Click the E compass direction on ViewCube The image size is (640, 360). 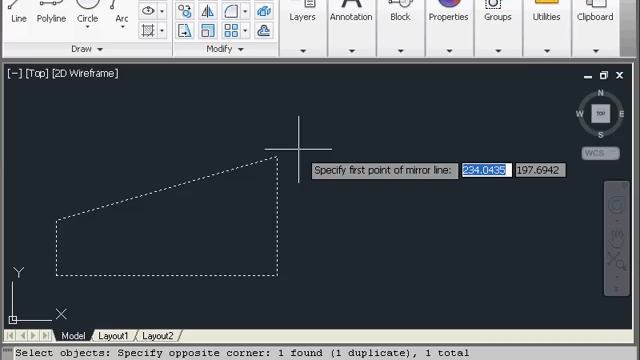pyautogui.click(x=621, y=114)
